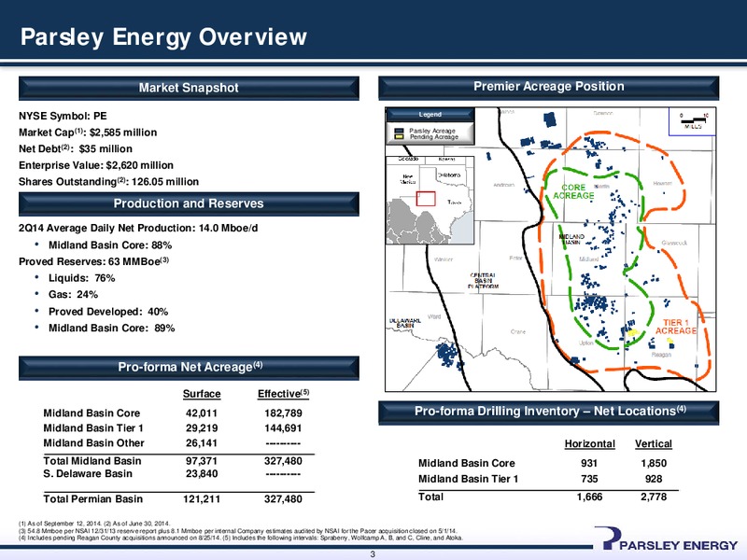Click the 'S. Delaware Basin' row label
This screenshot has width=747, height=560.
(88, 474)
